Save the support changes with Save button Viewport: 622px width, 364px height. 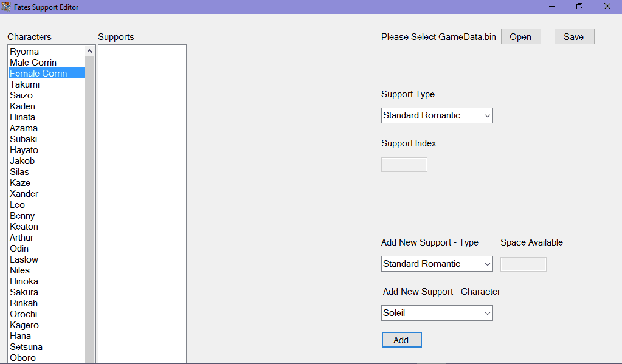pyautogui.click(x=574, y=37)
